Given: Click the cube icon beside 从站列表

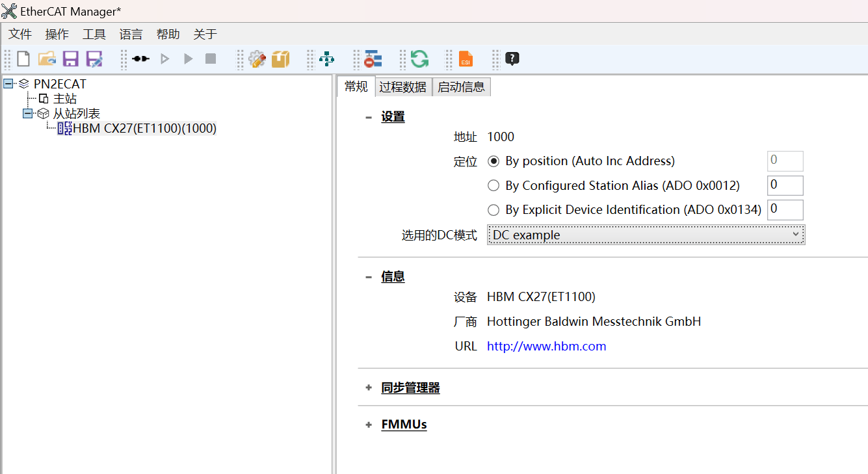Looking at the screenshot, I should (x=44, y=113).
